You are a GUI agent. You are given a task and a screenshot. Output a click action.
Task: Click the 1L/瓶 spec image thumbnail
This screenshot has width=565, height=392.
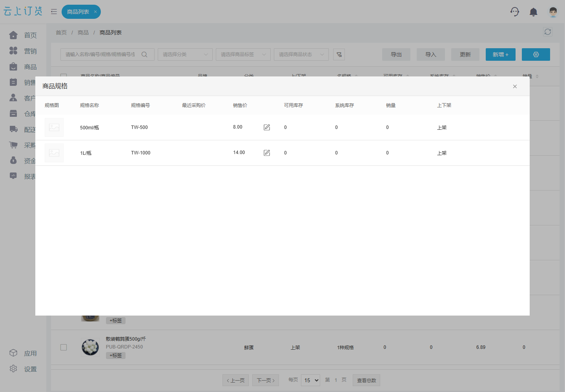54,153
